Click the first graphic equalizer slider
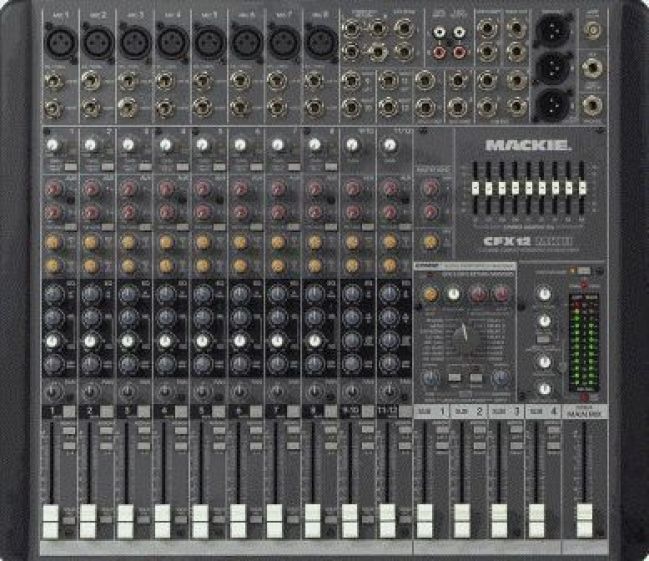Screen dimensions: 649x561 pos(476,189)
